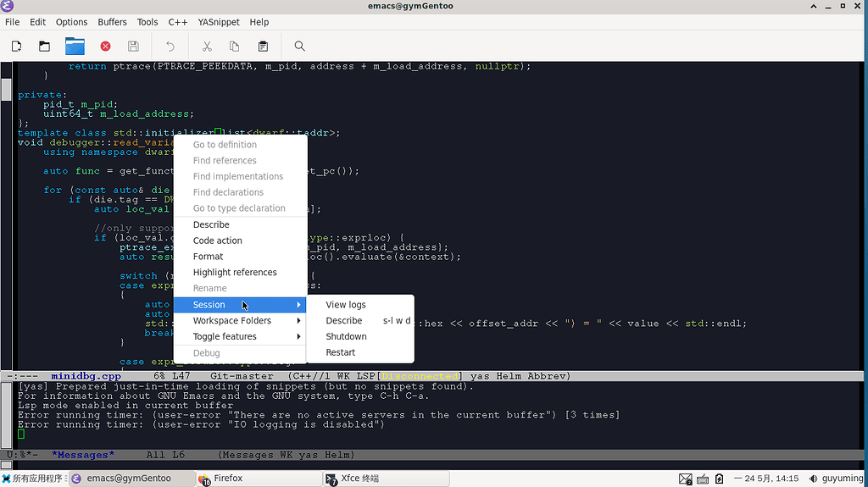This screenshot has width=868, height=487.
Task: Switch to Firefox taskbar button
Action: click(259, 479)
